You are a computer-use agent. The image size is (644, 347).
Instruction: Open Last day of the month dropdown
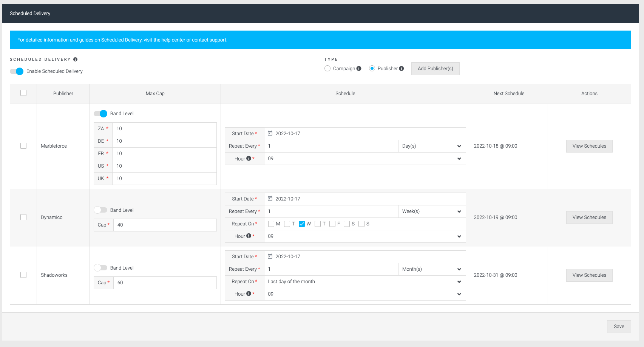364,282
